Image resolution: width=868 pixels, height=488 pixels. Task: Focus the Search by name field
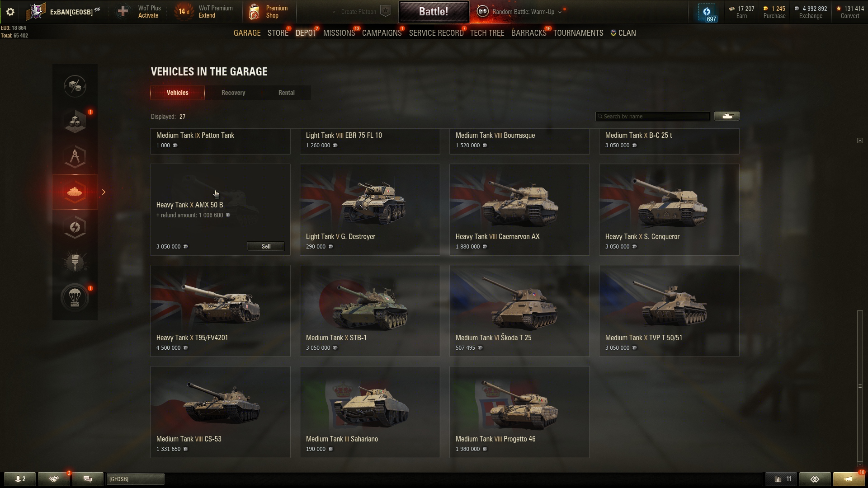[652, 116]
